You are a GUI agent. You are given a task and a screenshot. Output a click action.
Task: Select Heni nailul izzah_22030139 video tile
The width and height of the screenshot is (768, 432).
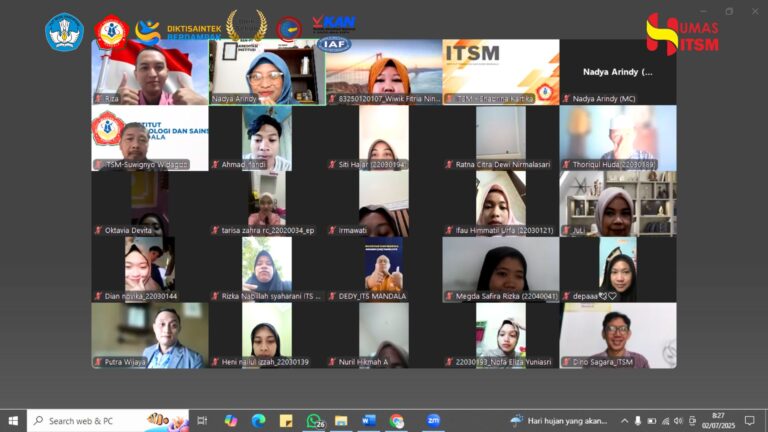tap(267, 336)
